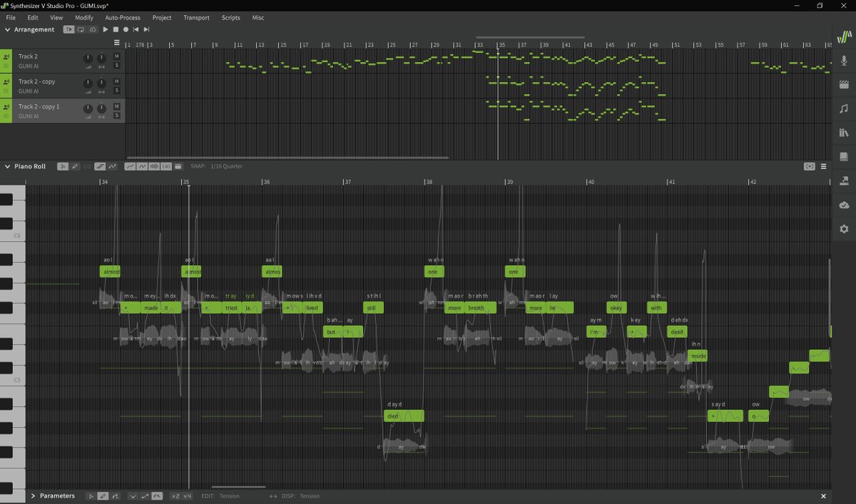Click the volume knob of Track 2 - copy 1
This screenshot has width=856, height=504.
[88, 108]
